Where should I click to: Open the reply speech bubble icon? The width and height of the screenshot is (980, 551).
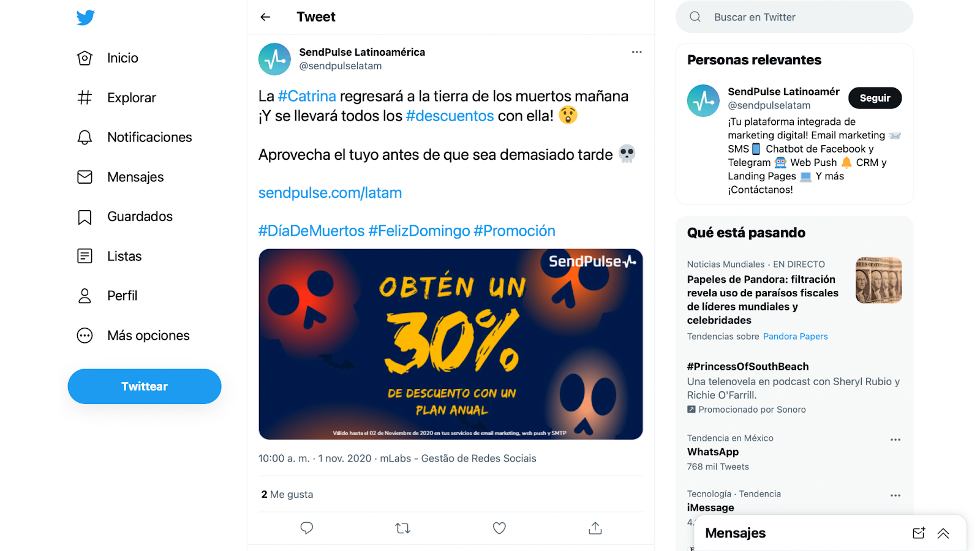[x=307, y=528]
